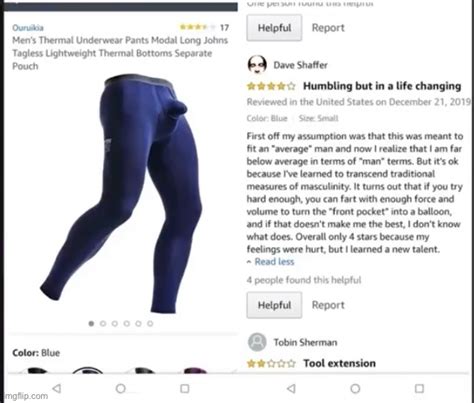Select the second product image dot
The width and height of the screenshot is (474, 403).
coord(103,323)
